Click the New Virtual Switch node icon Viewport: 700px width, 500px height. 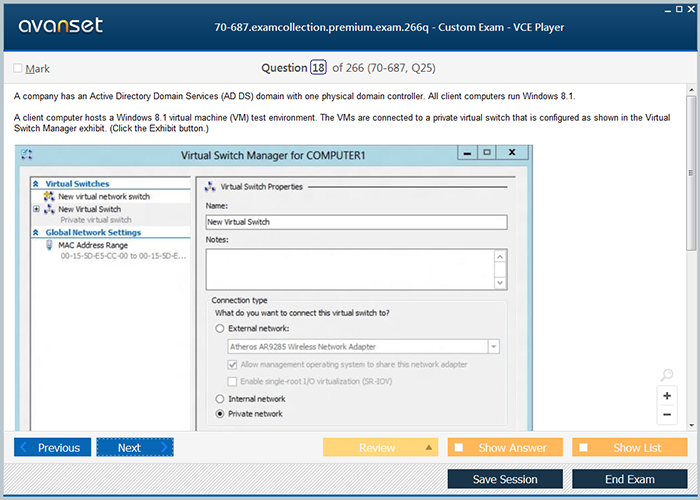[49, 209]
